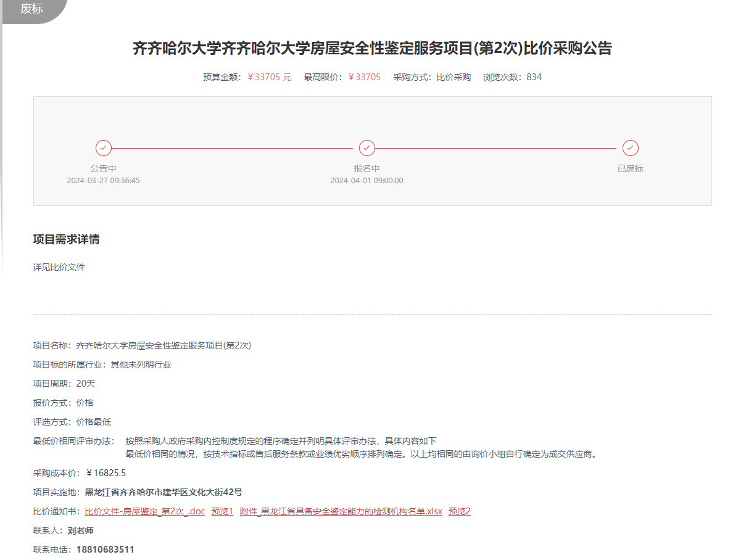Select the 预算金额 ¥33705 元 value
The image size is (733, 560).
tap(269, 77)
